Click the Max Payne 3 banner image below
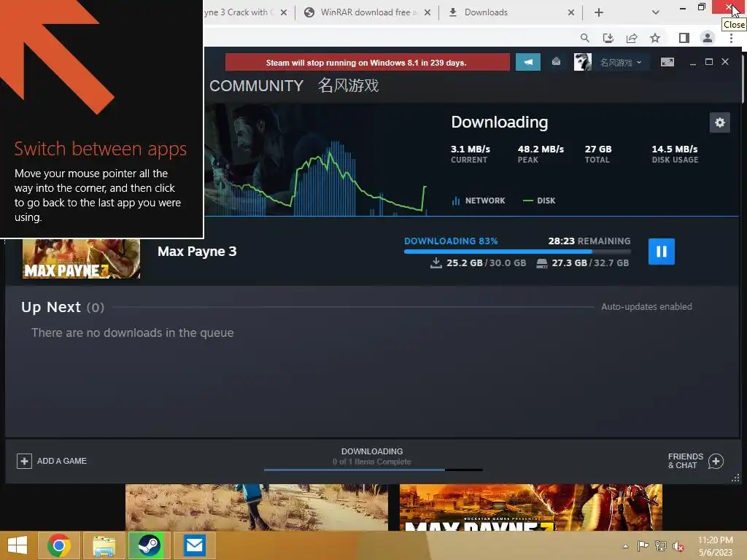Screen dimensions: 747x560 pos(531,507)
